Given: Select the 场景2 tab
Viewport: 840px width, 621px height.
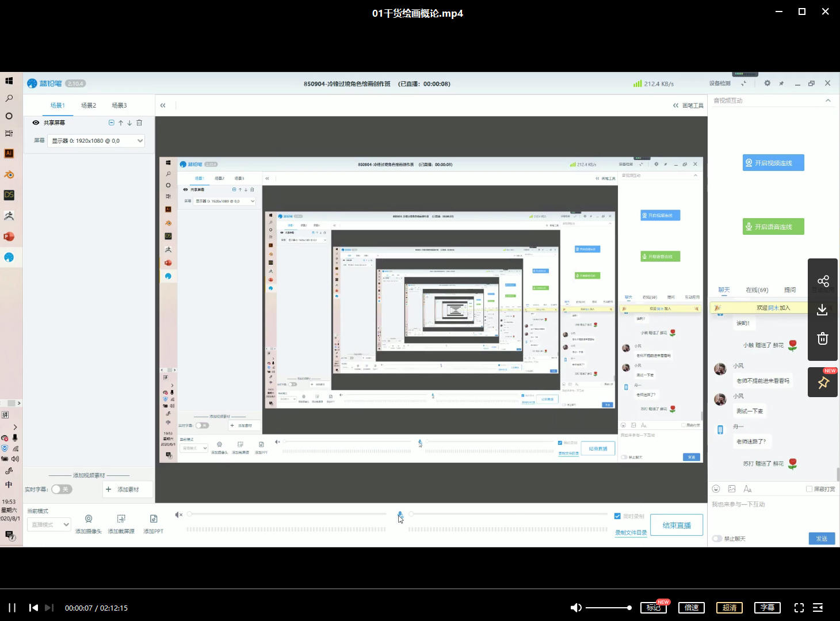Looking at the screenshot, I should [89, 105].
